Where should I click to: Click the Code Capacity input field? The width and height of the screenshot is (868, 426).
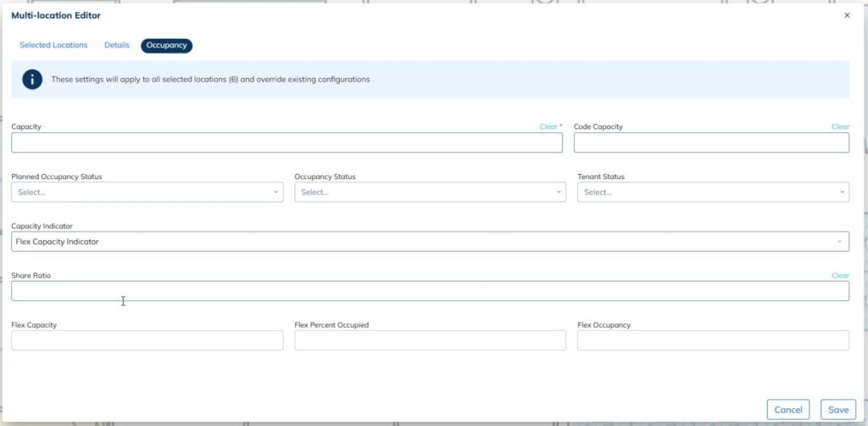711,143
